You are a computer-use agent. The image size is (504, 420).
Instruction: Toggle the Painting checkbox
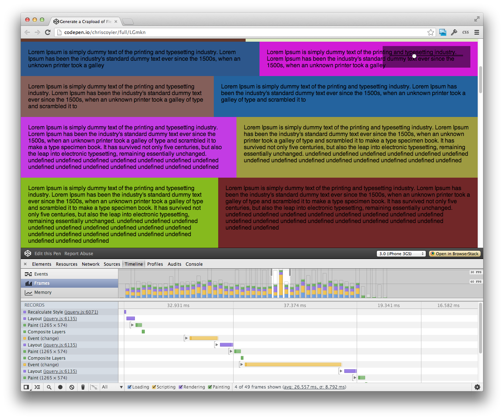pos(210,387)
